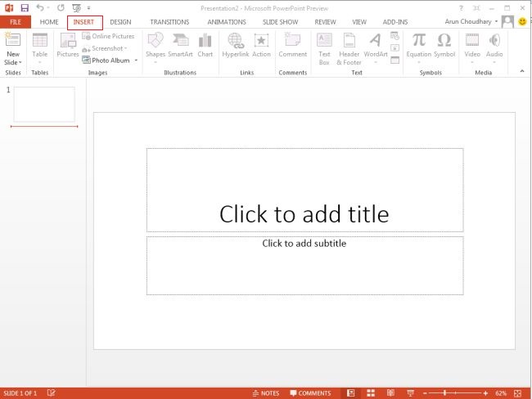Open the REVIEW tab
532x399 pixels.
tap(325, 22)
